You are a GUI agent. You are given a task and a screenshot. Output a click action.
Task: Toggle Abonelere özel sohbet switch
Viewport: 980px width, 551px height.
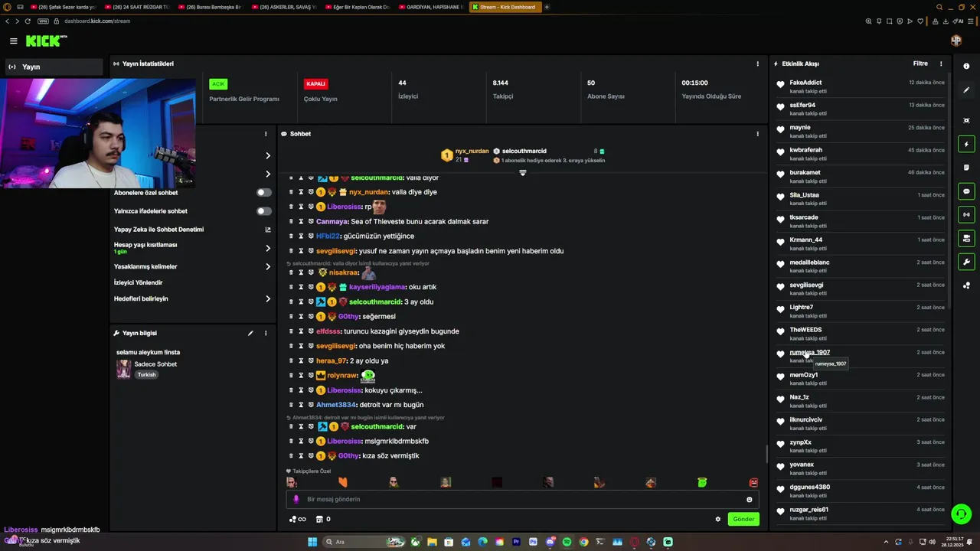[264, 193]
